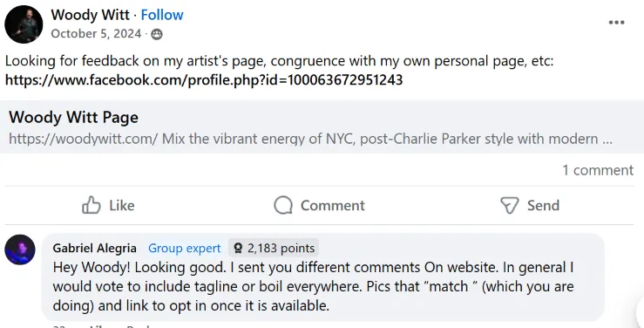The image size is (644, 328).
Task: Open the Woody Witt Page link preview title
Action: point(73,117)
